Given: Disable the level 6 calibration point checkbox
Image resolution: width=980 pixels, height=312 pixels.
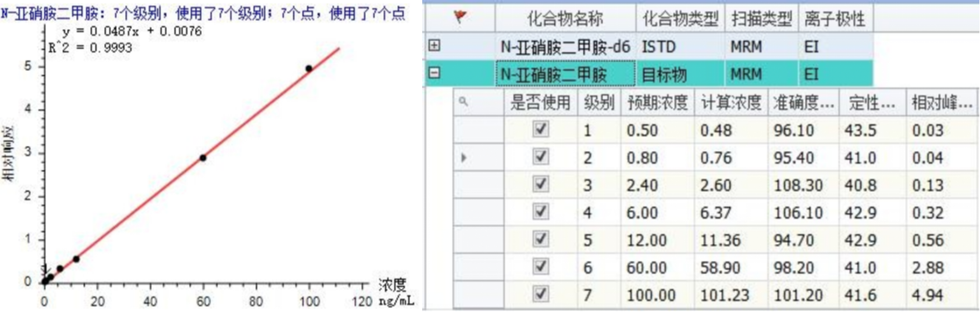Looking at the screenshot, I should (541, 267).
